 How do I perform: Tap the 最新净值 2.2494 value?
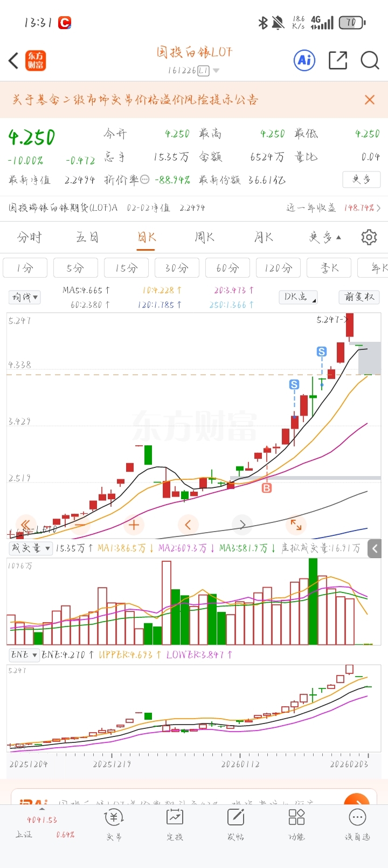pyautogui.click(x=80, y=180)
